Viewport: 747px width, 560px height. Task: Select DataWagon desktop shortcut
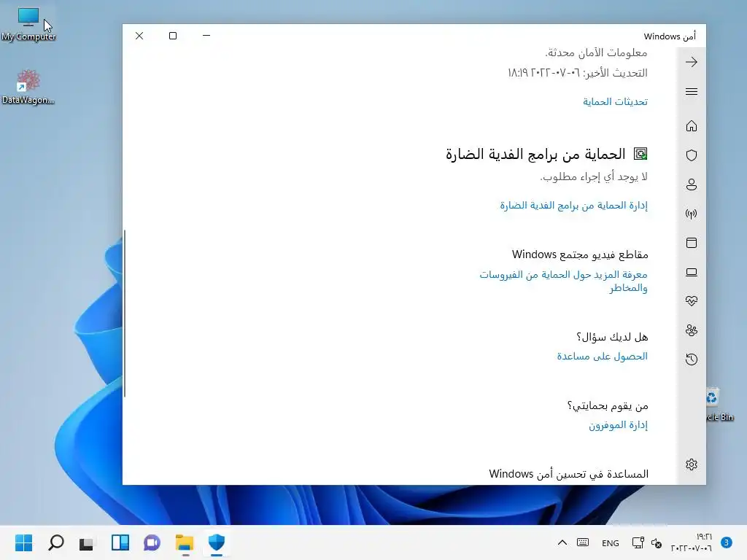[x=28, y=87]
